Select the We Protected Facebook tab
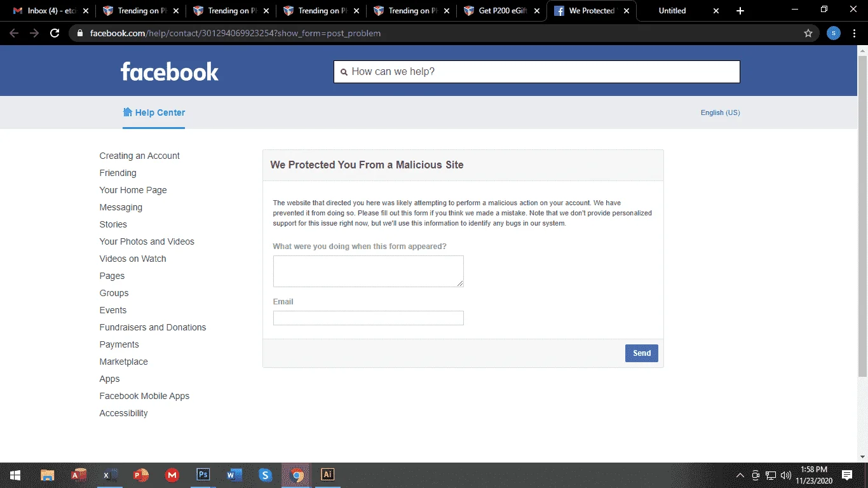Screen dimensions: 868x488 click(x=591, y=11)
